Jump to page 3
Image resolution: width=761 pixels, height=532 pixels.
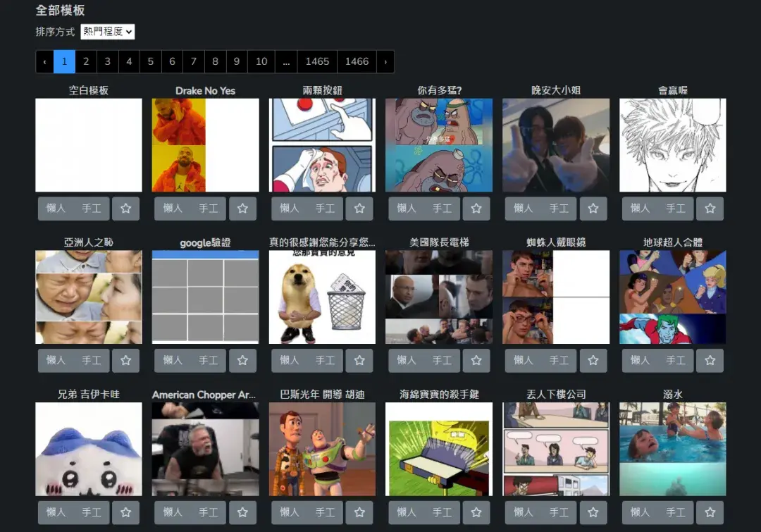coord(107,61)
